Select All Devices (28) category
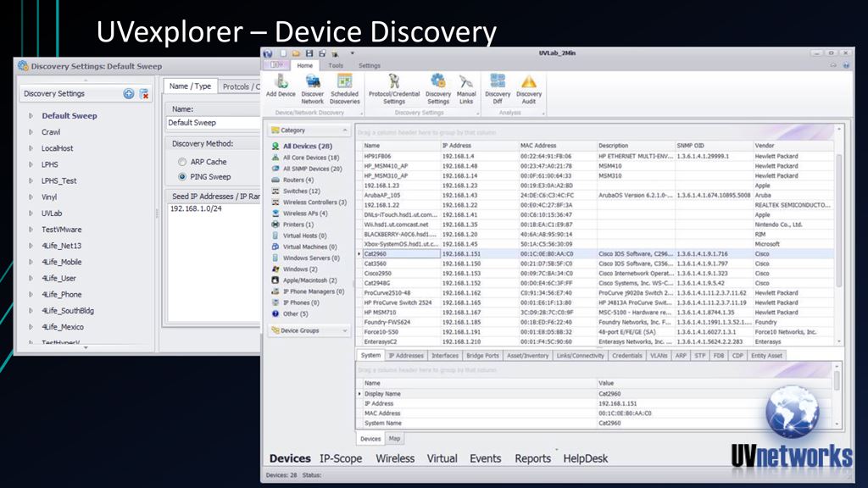868x488 pixels. [307, 146]
